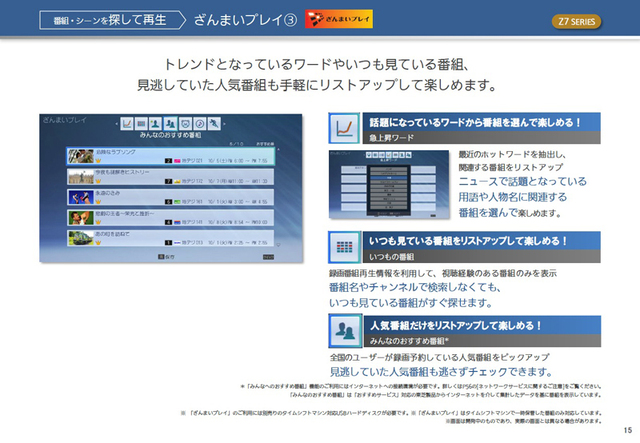This screenshot has width=640, height=443.
Task: Click large people icon beside みんなのおすすめ番組 section
Action: pyautogui.click(x=345, y=331)
